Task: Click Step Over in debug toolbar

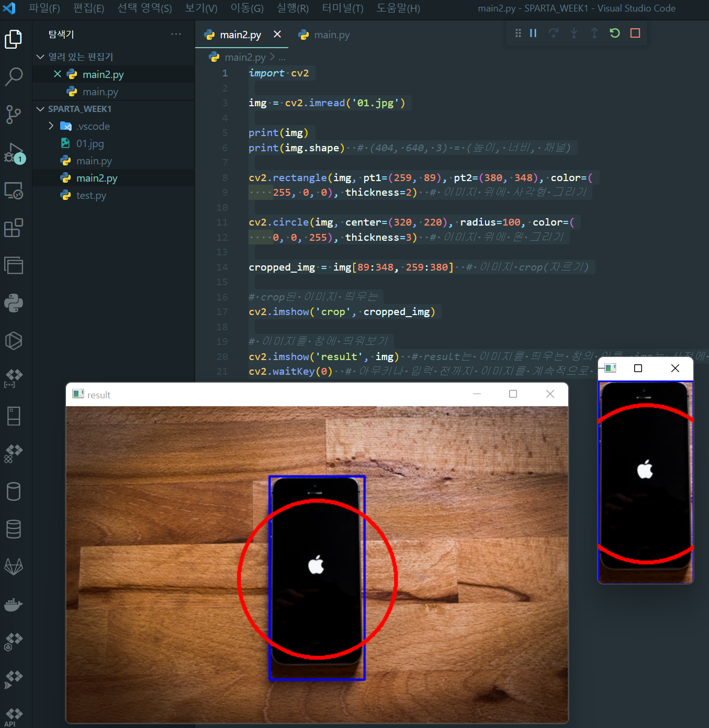Action: (x=554, y=33)
